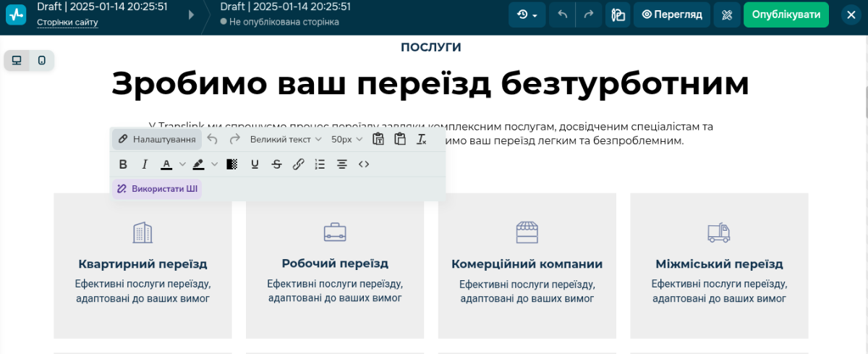
Task: Click the Перегляд preview button
Action: click(672, 14)
